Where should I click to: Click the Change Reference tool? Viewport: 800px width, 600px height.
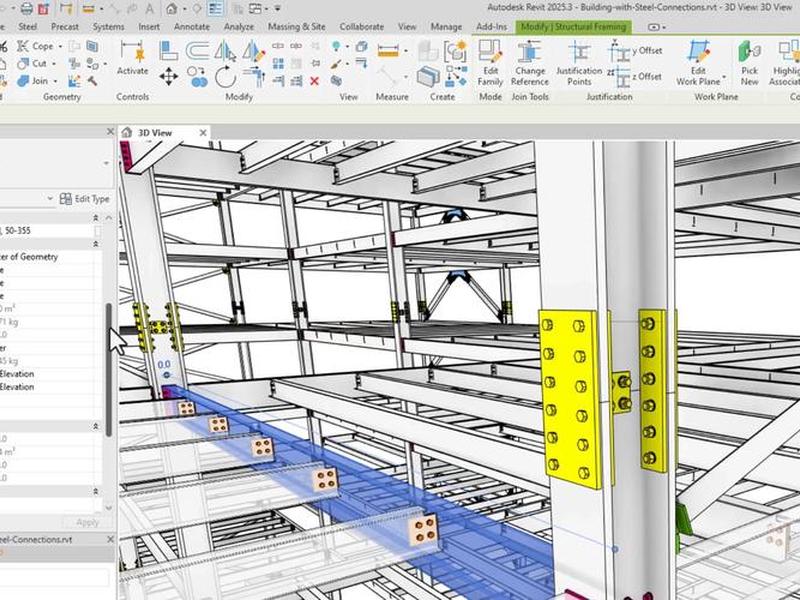pos(530,63)
